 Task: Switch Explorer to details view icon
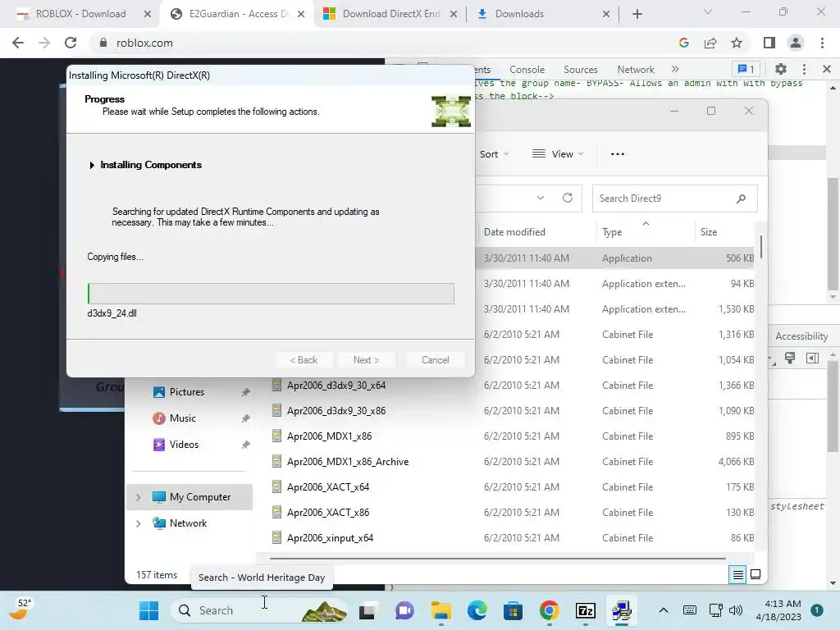click(737, 575)
